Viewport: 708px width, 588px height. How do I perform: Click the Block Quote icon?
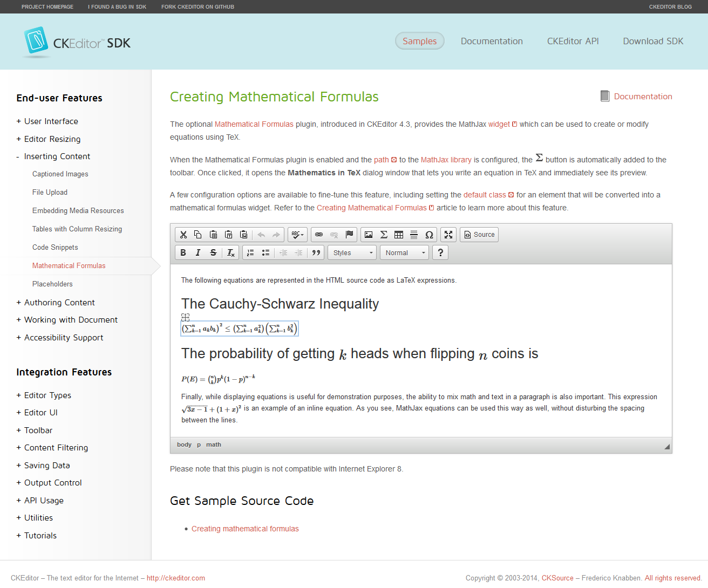click(x=316, y=252)
